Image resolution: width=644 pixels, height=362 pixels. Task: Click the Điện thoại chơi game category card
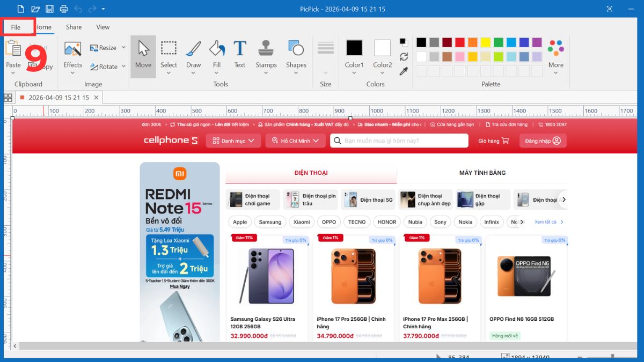point(253,200)
